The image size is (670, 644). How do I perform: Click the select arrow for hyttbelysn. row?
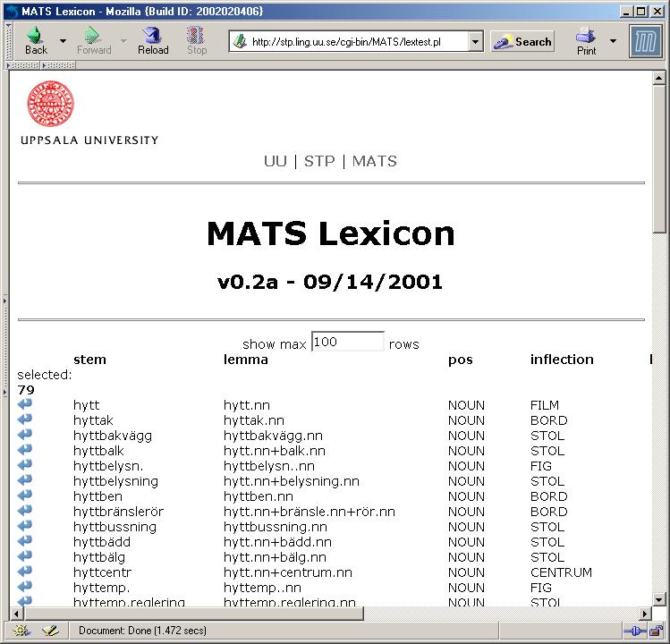[25, 464]
